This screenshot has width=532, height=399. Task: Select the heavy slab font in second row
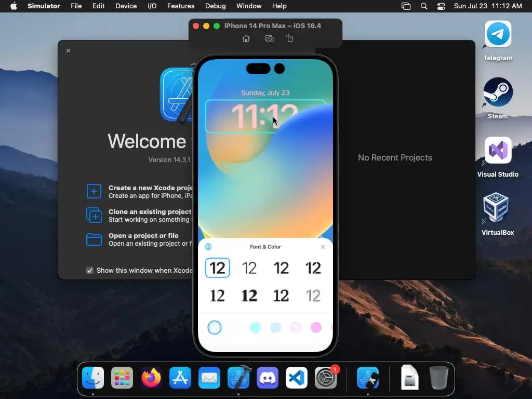[x=249, y=296]
